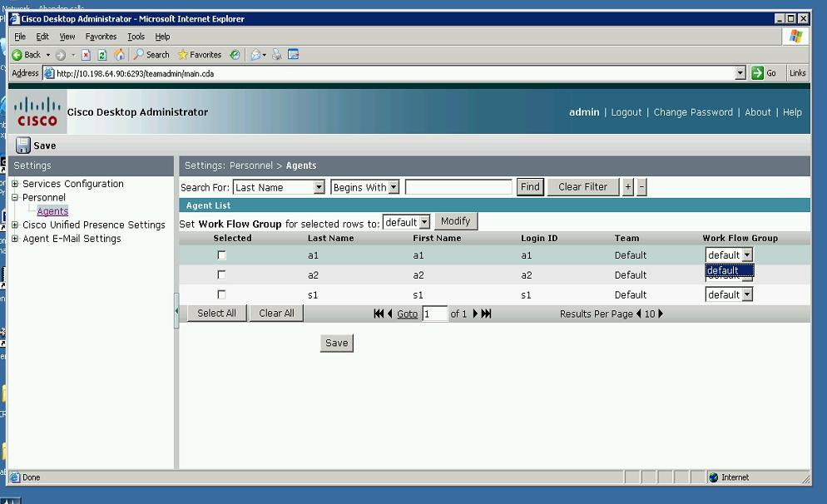Click the page icon in the address bar
The image size is (827, 504).
(49, 73)
